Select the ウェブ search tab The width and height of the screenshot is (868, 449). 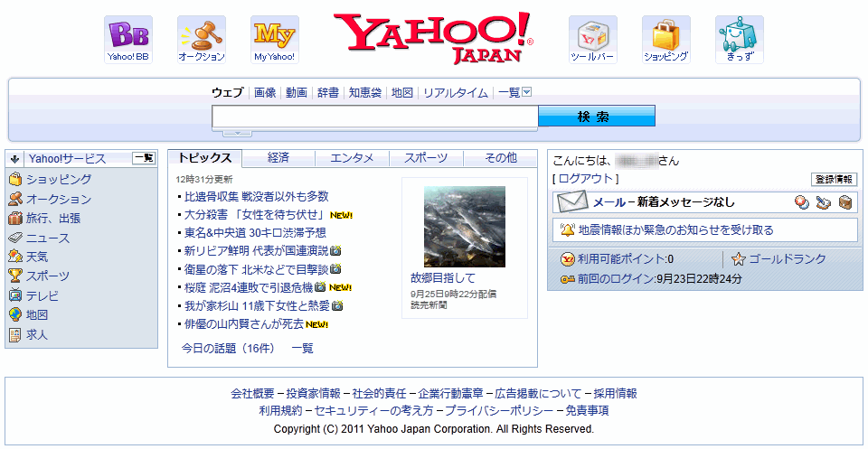(228, 93)
